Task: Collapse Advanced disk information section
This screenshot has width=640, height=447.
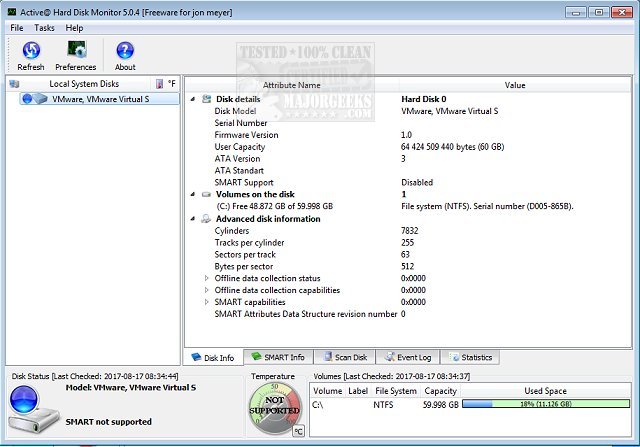Action: coord(193,219)
